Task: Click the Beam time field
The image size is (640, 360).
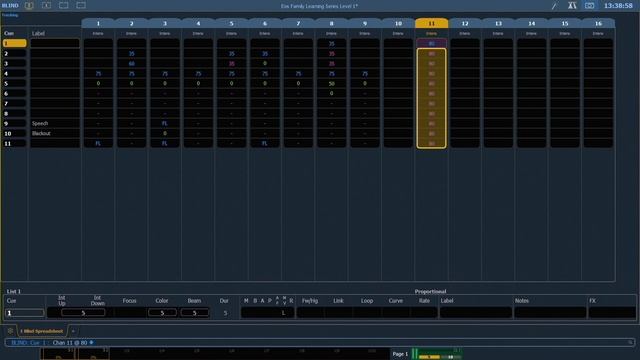Action: point(194,313)
